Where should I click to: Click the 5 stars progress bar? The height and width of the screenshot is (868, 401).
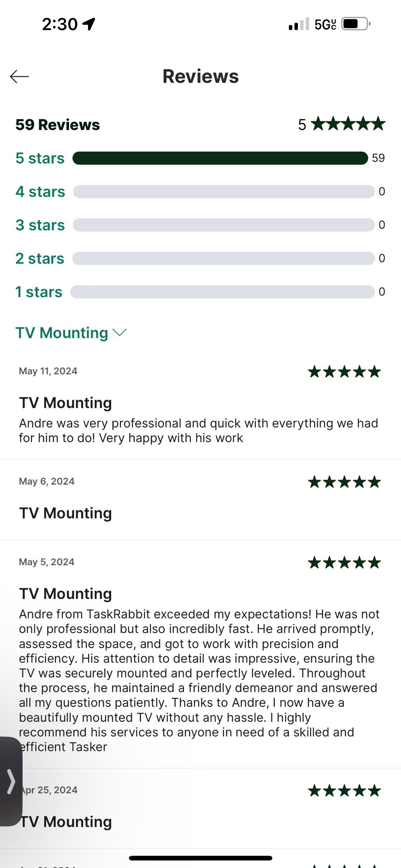(x=220, y=158)
